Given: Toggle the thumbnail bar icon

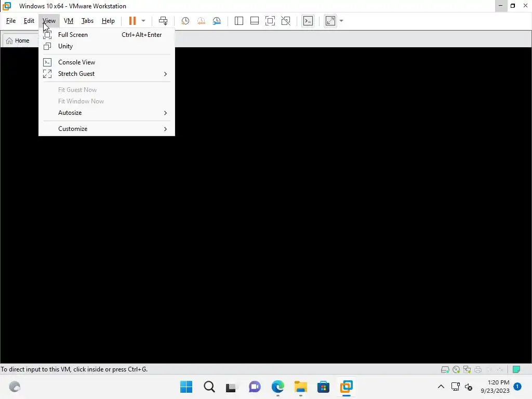Looking at the screenshot, I should coord(255,21).
